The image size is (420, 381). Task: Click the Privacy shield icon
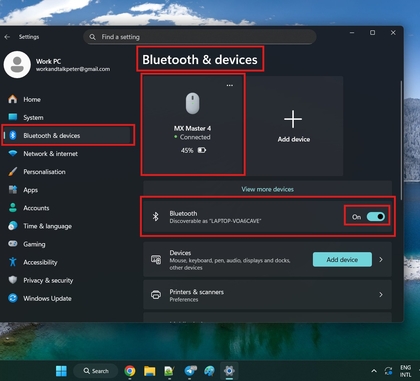(13, 280)
